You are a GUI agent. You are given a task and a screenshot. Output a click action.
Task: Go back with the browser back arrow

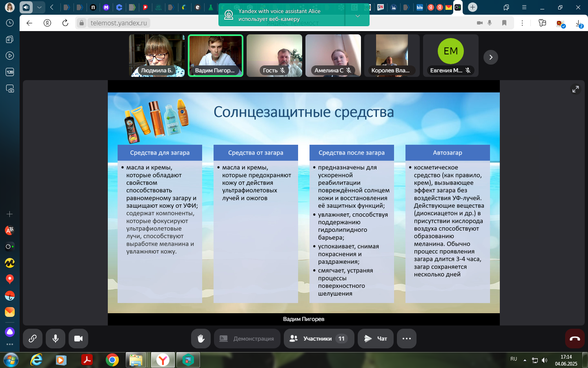(x=29, y=23)
